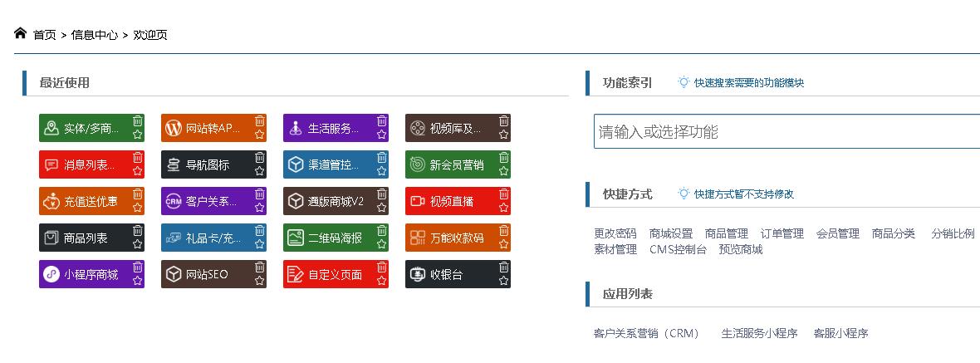Click the 通版商城V2 cube icon
Viewport: 980px width, 363px height.
click(x=295, y=201)
